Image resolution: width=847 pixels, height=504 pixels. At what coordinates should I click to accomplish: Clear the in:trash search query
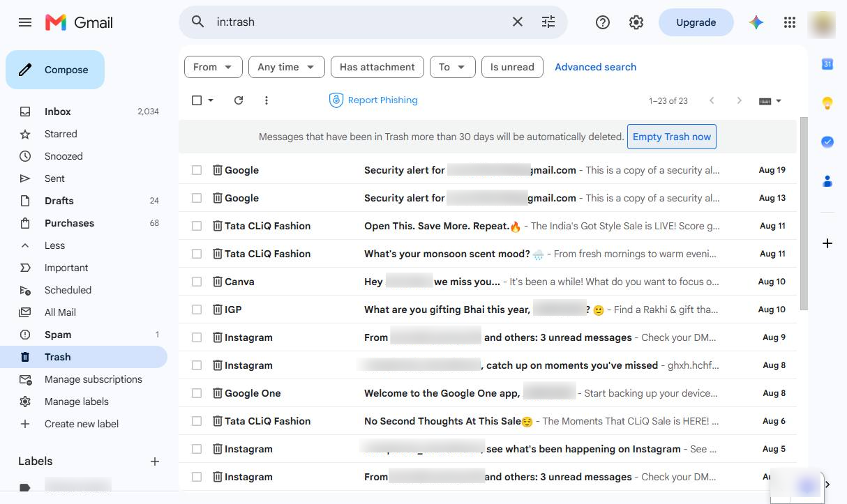pyautogui.click(x=518, y=22)
